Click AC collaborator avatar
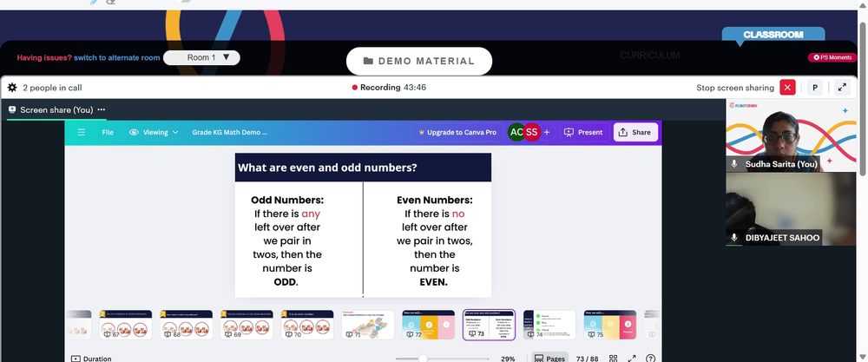Screen dimensions: 868x362 (516, 132)
